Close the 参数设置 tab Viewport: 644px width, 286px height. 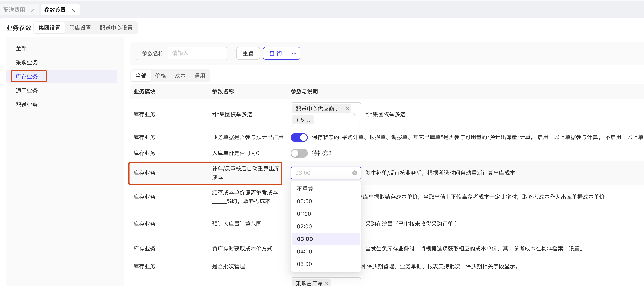click(x=73, y=10)
